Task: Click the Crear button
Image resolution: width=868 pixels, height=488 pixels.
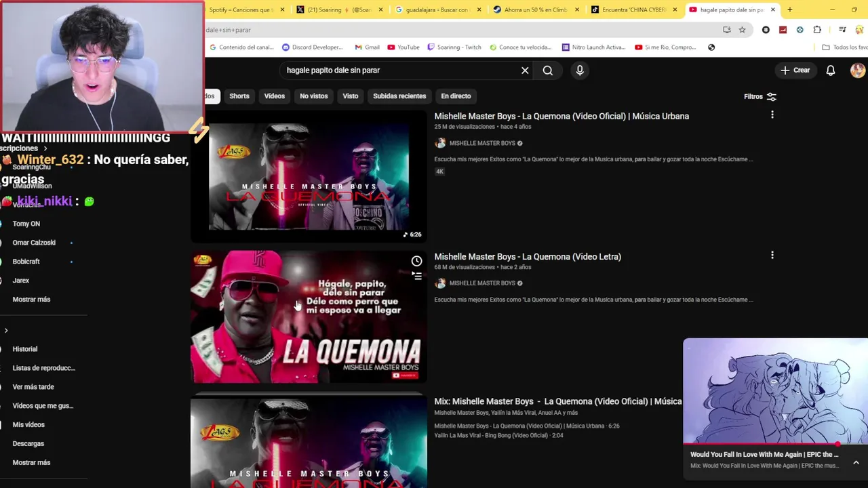Action: click(795, 70)
